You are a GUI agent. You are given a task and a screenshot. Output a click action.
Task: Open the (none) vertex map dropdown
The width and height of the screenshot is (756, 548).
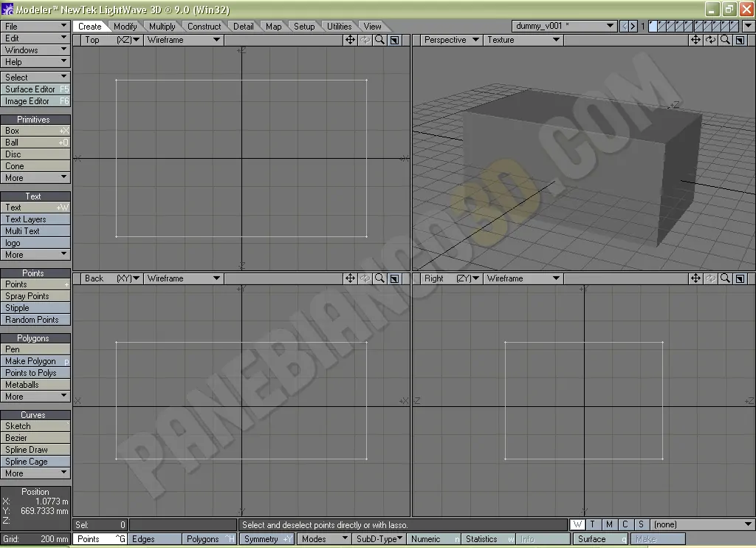coord(702,524)
